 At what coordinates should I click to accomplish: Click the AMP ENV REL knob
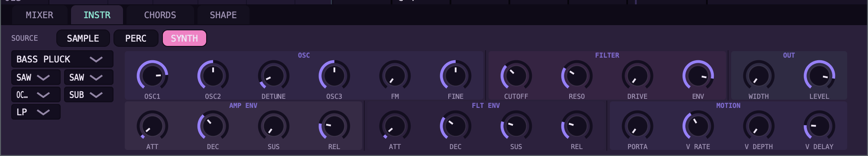334,126
